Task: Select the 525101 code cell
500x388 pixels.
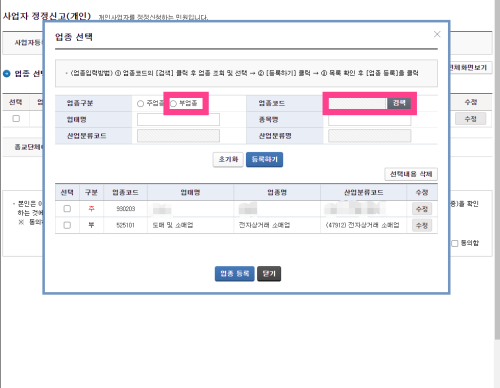Action: point(125,225)
